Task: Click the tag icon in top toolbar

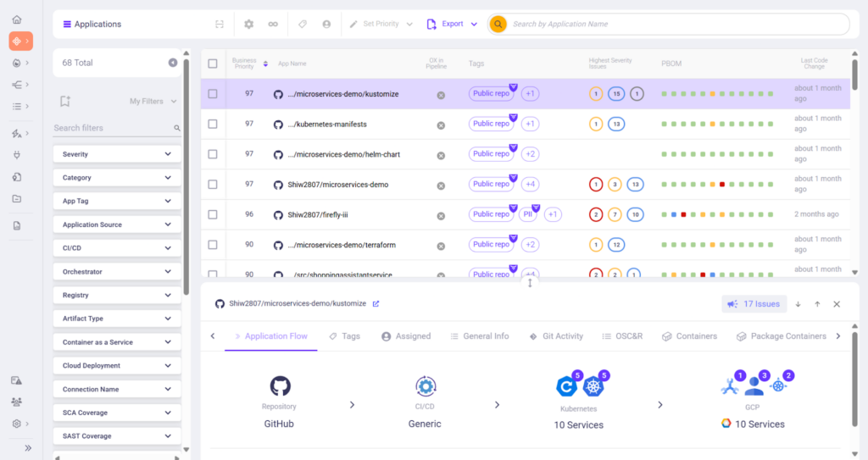Action: (x=303, y=25)
